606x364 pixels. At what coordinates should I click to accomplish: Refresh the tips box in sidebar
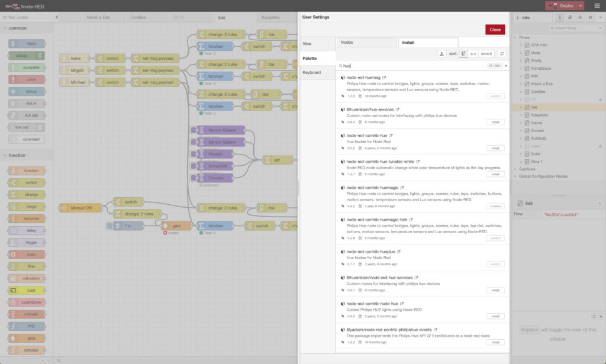[594, 317]
